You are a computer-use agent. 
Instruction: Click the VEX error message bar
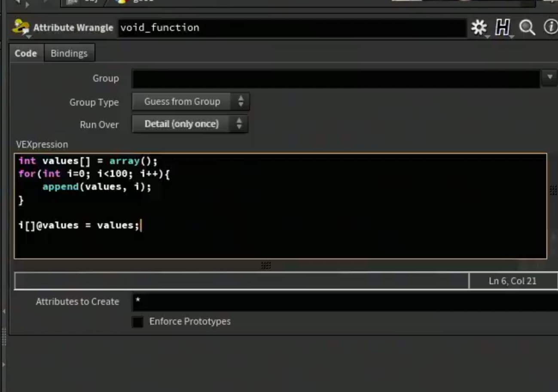point(241,281)
